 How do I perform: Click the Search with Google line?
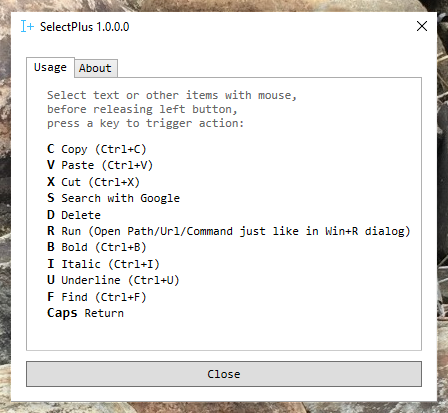pyautogui.click(x=121, y=198)
